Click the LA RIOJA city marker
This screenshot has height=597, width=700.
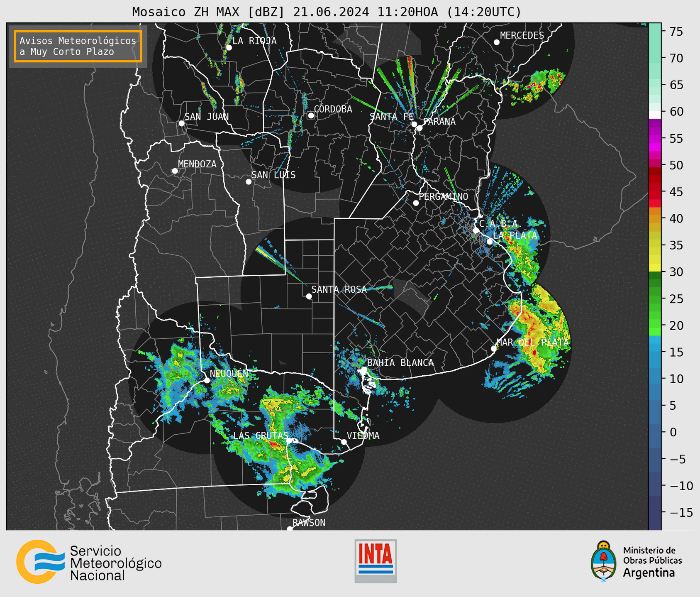coord(229,48)
